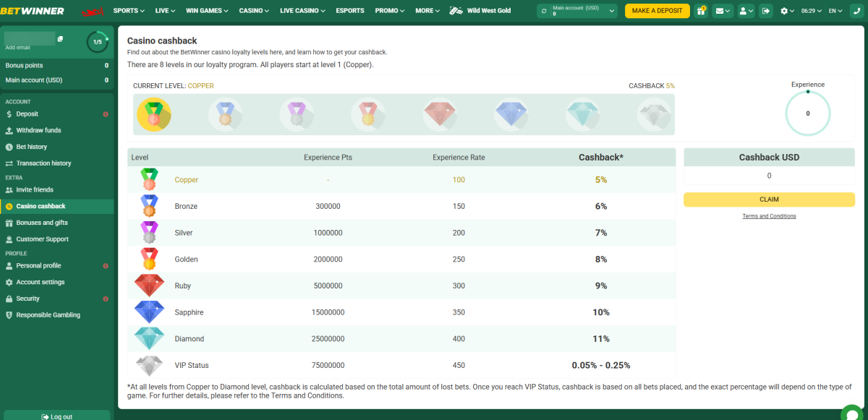Click the Silver medal in the level strip
Image resolution: width=868 pixels, height=420 pixels.
(x=297, y=114)
